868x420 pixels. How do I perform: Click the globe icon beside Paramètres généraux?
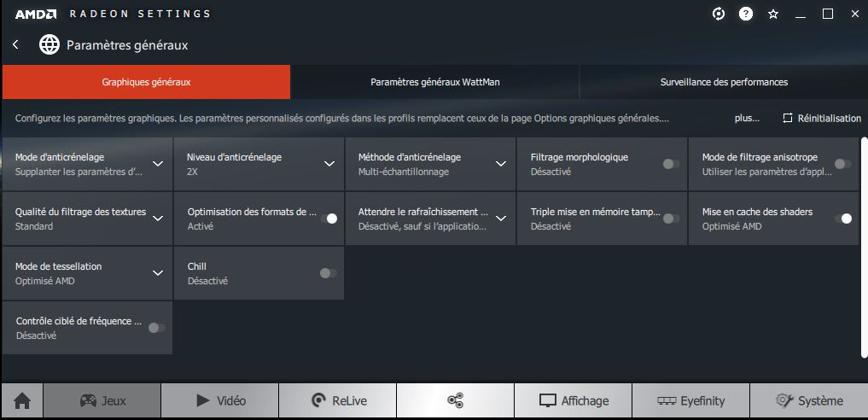[50, 45]
